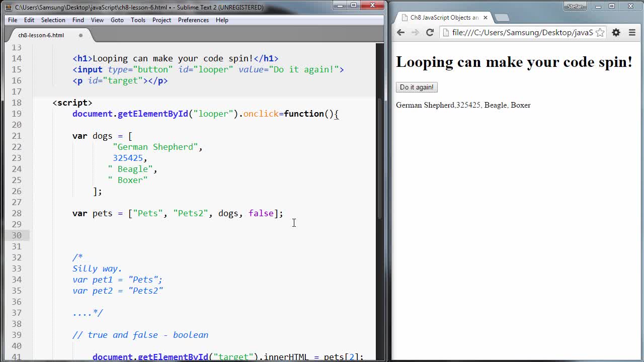Click the Sublime Text app icon in title bar
The width and height of the screenshot is (644, 362).
click(8, 7)
